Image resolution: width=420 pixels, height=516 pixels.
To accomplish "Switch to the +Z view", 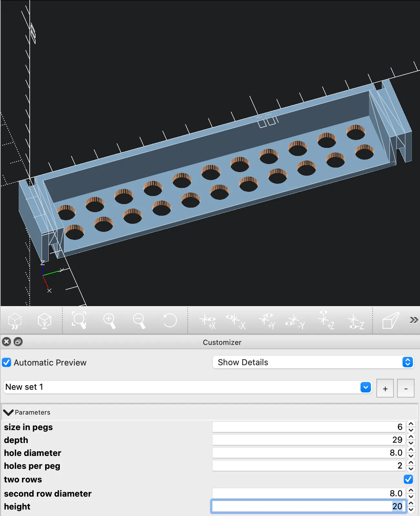I will 326,320.
